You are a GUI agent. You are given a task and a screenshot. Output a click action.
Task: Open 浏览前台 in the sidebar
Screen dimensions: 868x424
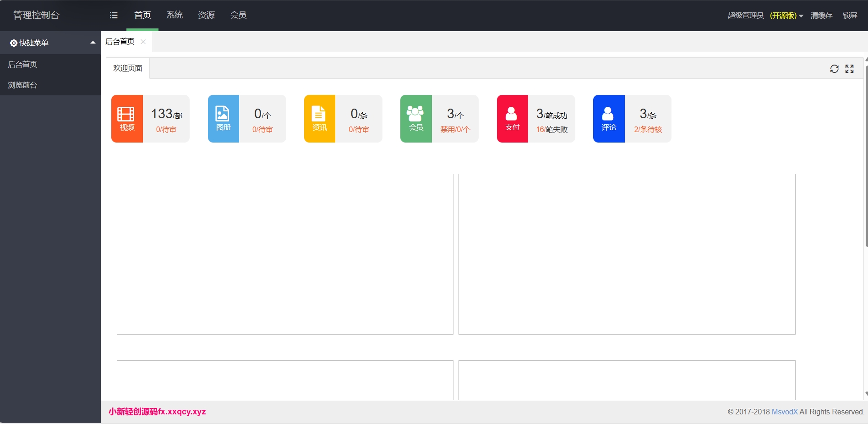click(50, 85)
